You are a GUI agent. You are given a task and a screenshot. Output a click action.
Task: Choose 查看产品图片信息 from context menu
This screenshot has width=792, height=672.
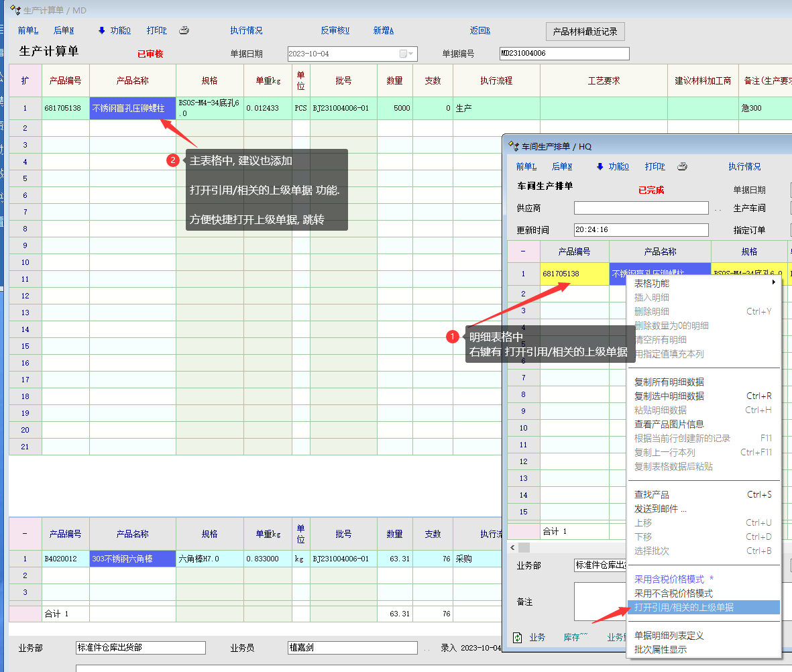click(669, 425)
